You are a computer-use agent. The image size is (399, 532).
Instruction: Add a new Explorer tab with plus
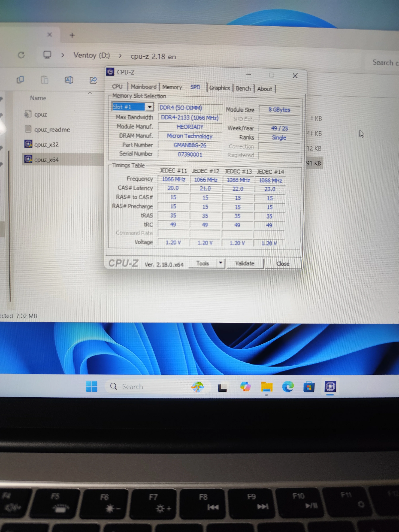click(72, 35)
